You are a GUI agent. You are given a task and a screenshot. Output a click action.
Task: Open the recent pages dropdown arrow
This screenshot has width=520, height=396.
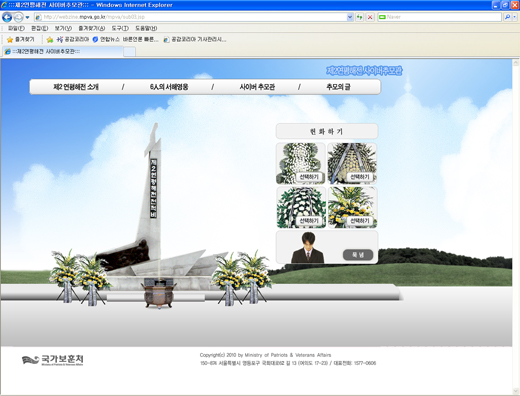tap(27, 17)
